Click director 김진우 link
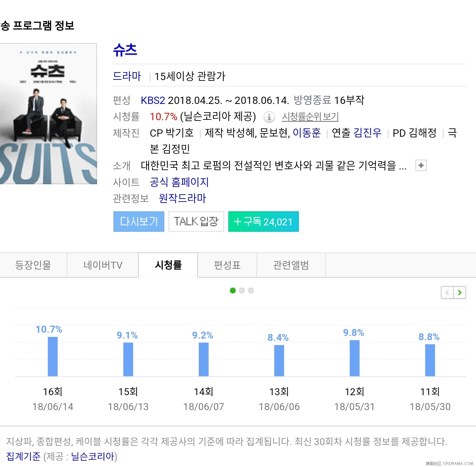The height and width of the screenshot is (467, 476). pyautogui.click(x=368, y=133)
